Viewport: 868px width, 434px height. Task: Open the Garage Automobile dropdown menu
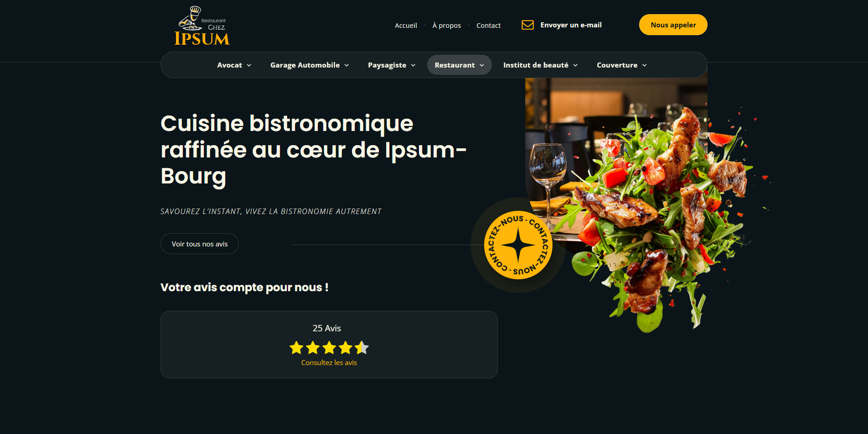(x=310, y=65)
